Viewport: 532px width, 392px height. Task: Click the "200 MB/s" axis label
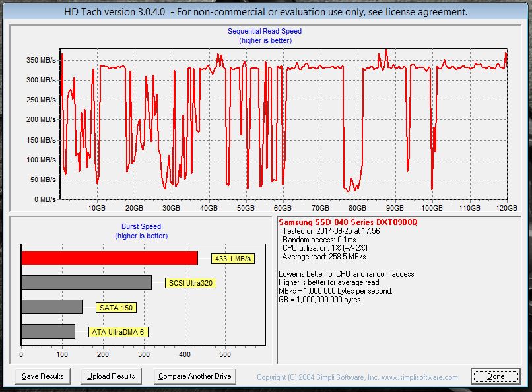point(41,119)
